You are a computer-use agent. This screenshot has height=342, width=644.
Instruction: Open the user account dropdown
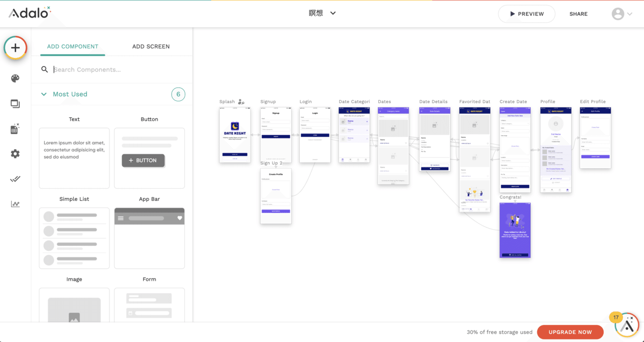[x=622, y=14]
